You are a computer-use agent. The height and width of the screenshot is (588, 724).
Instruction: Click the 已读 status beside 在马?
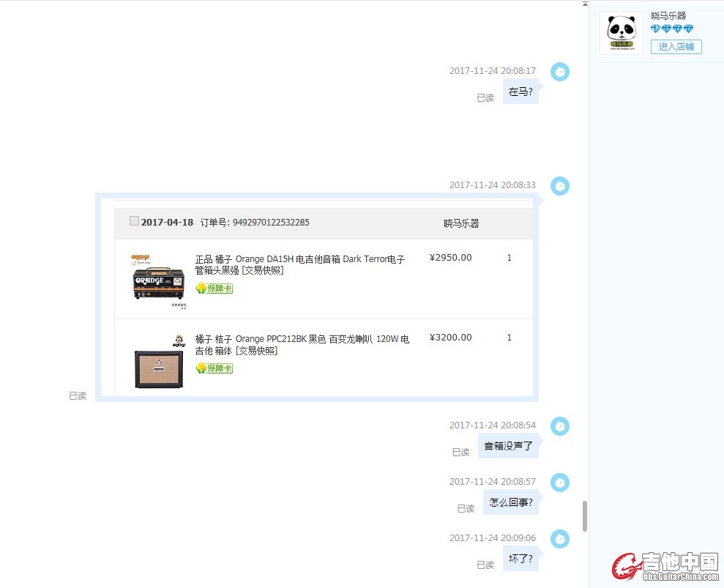pos(485,98)
